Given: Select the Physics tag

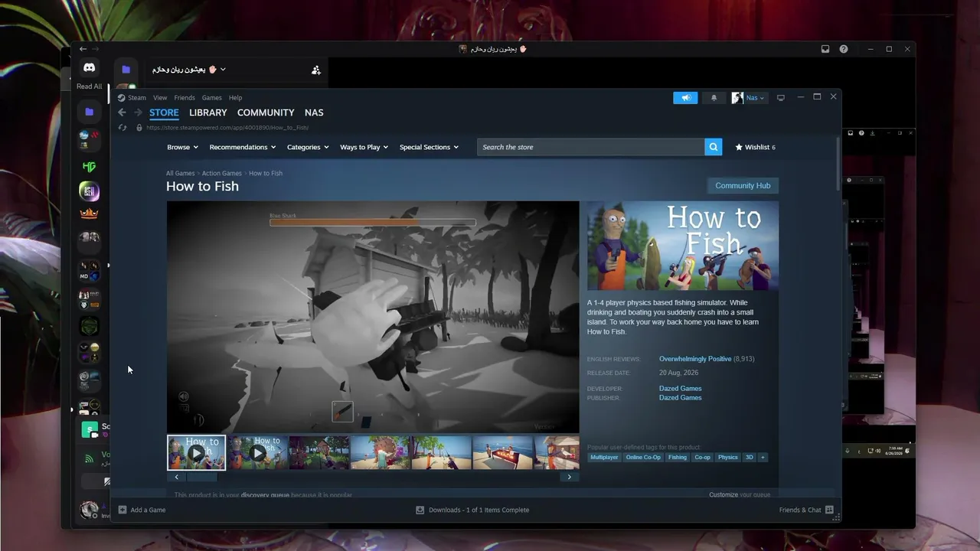Looking at the screenshot, I should [728, 457].
